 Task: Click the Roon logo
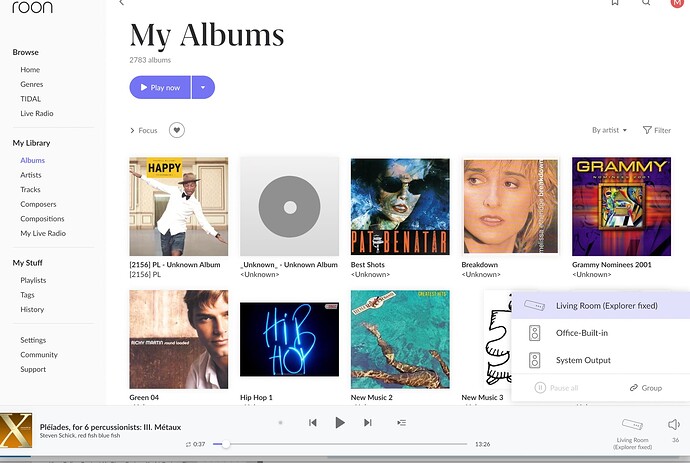click(x=32, y=7)
